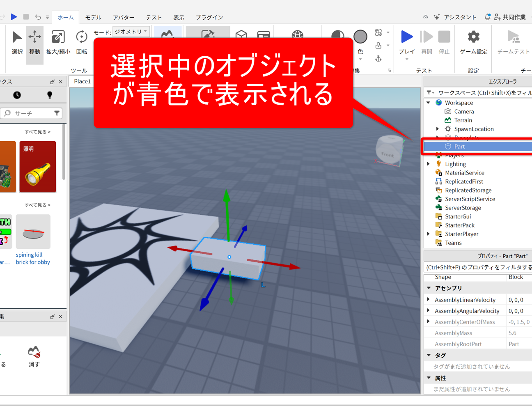Click the upper すべて見る link
Viewport: 532px width, 420px height.
coord(37,132)
